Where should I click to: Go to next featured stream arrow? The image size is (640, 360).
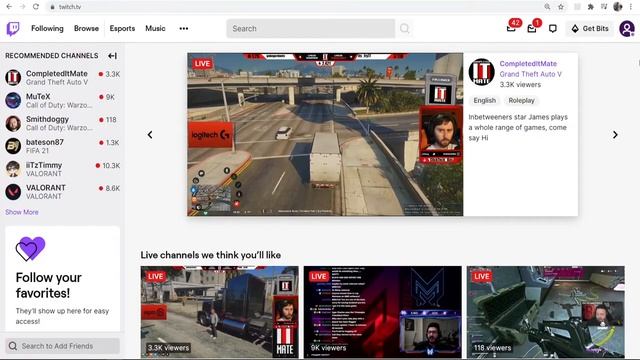coord(615,135)
